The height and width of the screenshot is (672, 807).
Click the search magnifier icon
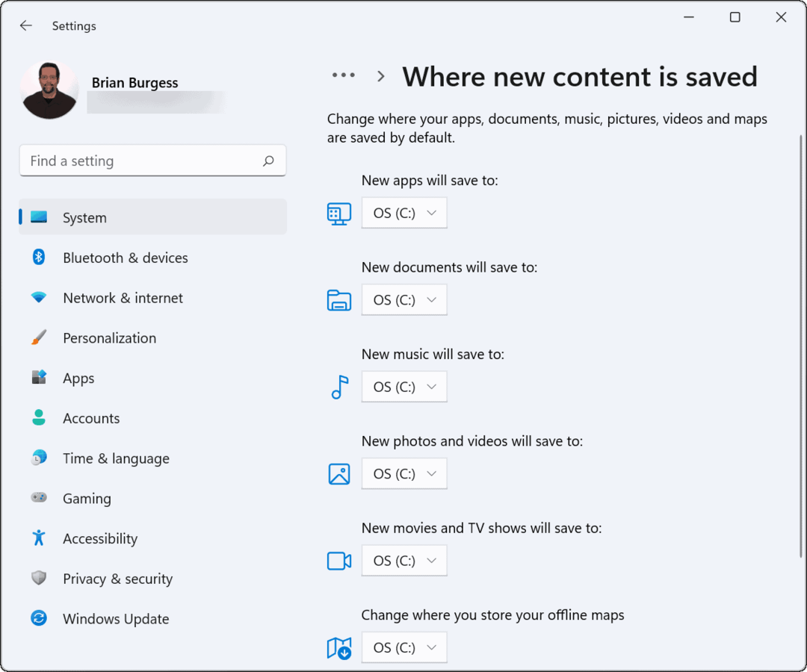(x=269, y=161)
